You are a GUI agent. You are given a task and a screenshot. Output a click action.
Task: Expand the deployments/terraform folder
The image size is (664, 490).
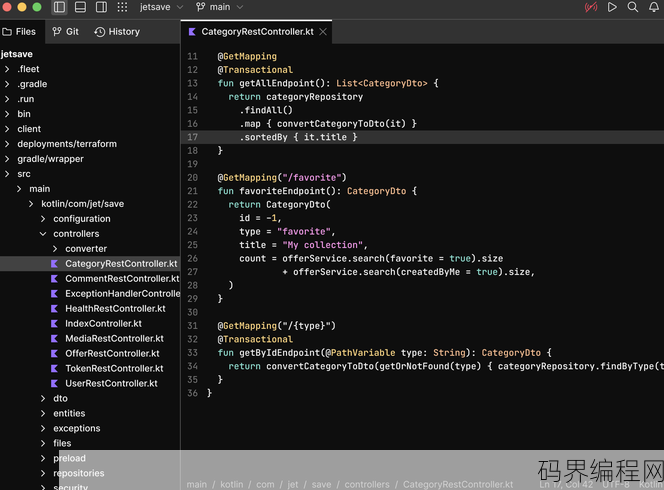pos(7,144)
